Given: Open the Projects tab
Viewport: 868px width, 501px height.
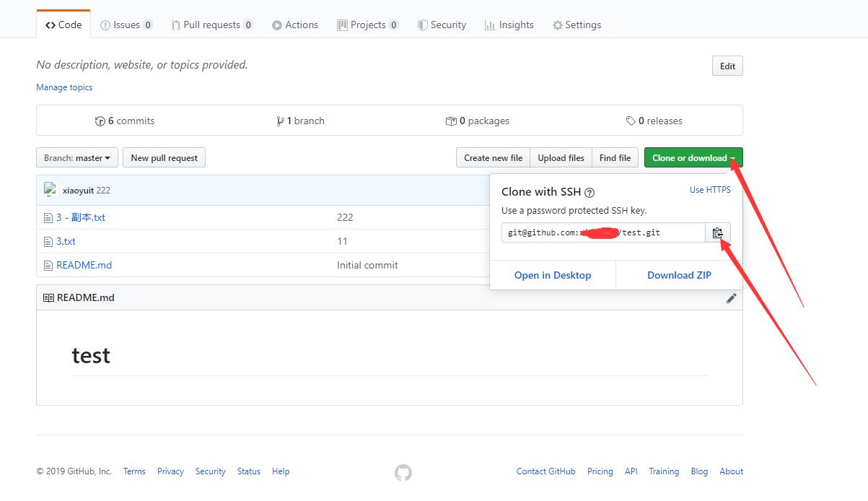Looking at the screenshot, I should click(x=368, y=25).
